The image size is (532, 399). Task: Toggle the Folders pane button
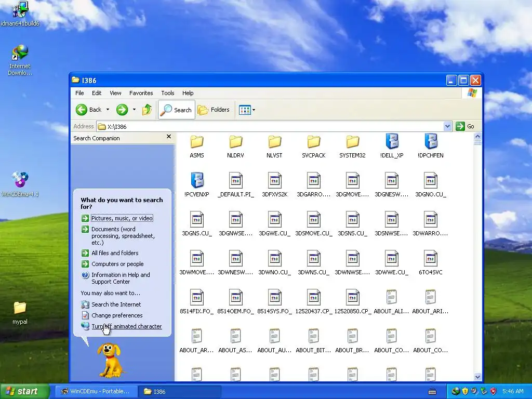coord(214,110)
